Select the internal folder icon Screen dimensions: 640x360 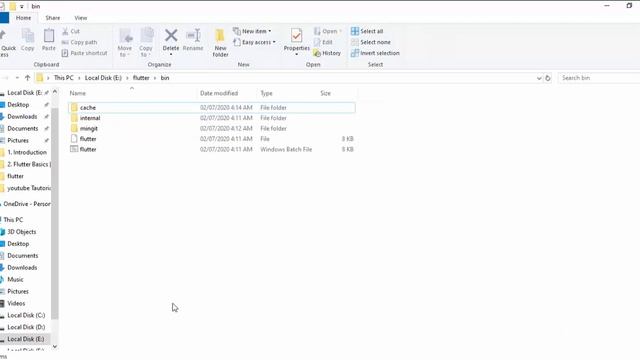(x=74, y=118)
